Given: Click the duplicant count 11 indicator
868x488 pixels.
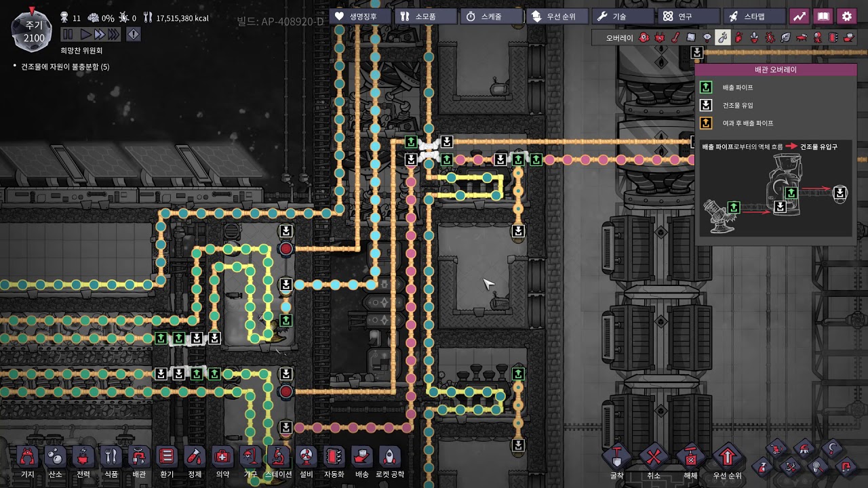Looking at the screenshot, I should (x=71, y=18).
